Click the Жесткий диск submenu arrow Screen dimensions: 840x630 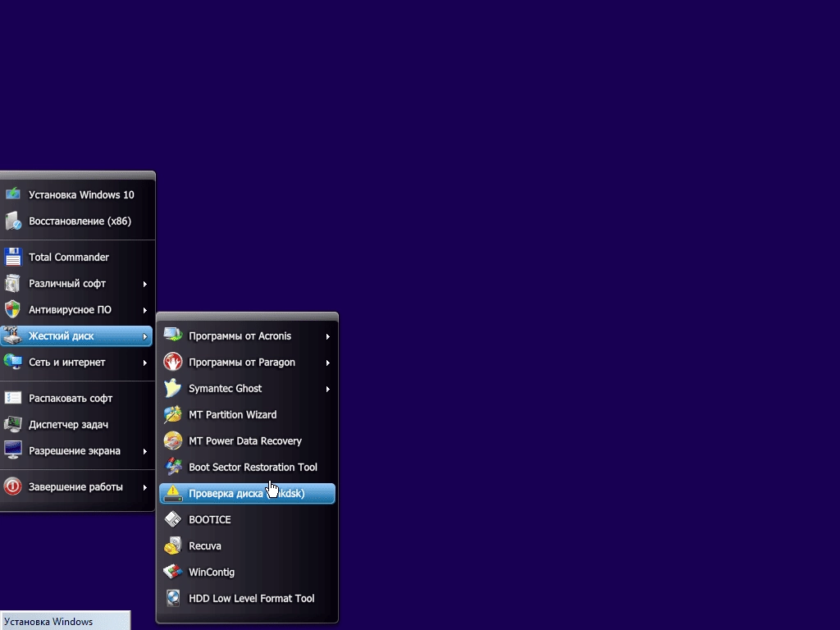(144, 336)
